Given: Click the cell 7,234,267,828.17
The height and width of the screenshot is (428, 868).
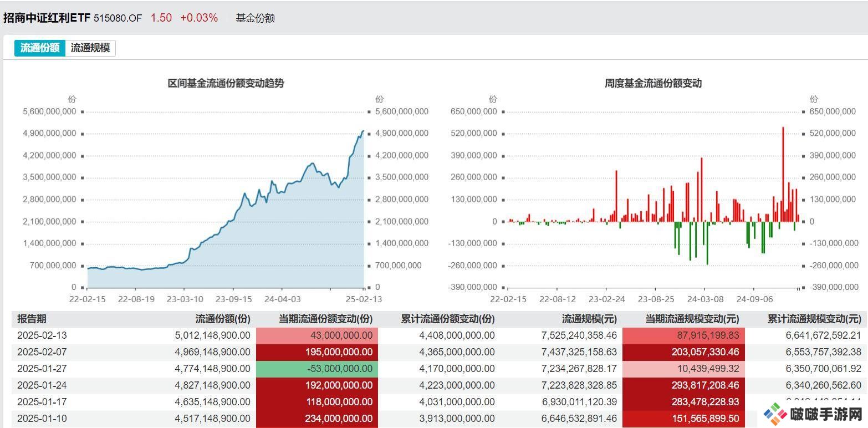Looking at the screenshot, I should point(579,369).
